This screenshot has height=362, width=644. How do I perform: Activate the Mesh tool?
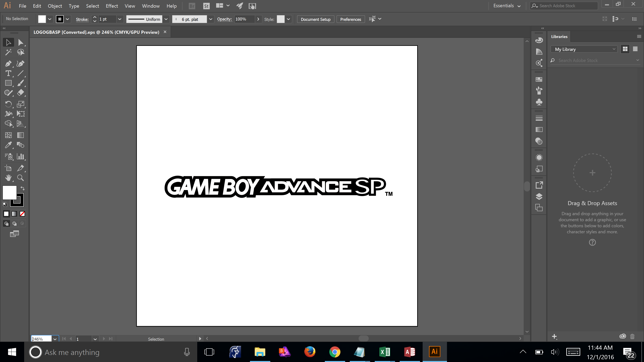click(8, 135)
